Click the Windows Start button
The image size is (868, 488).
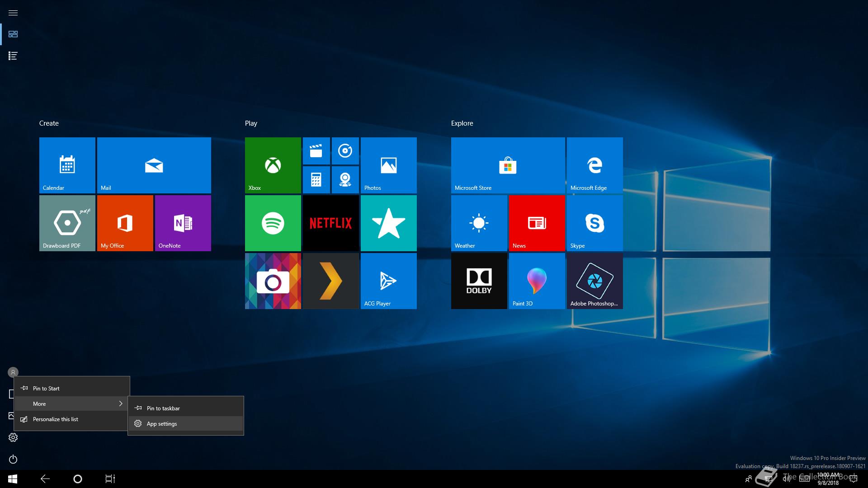point(13,479)
